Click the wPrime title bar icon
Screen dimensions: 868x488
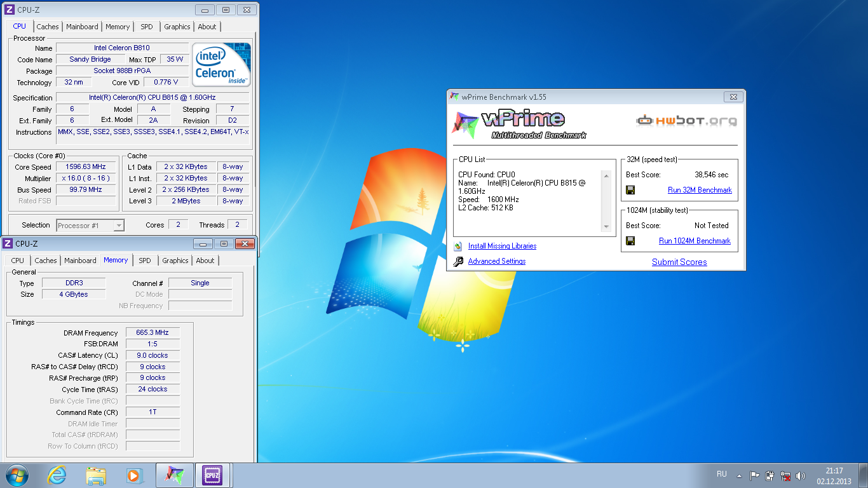pyautogui.click(x=454, y=97)
